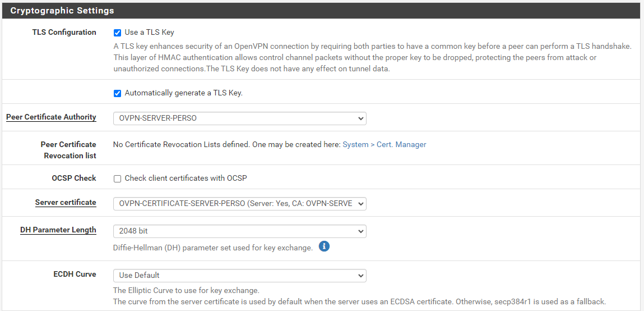
Task: Click the Cryptographic Settings panel header
Action: pos(62,11)
